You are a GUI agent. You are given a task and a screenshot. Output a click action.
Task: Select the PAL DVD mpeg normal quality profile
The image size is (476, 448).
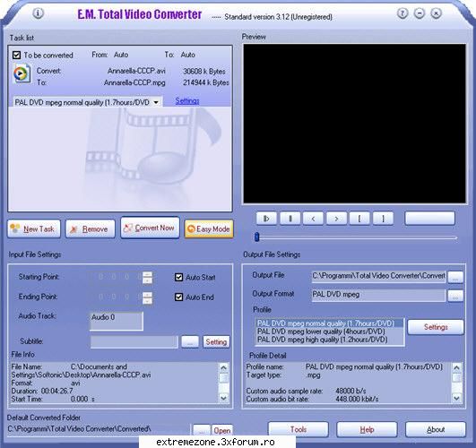(x=330, y=323)
